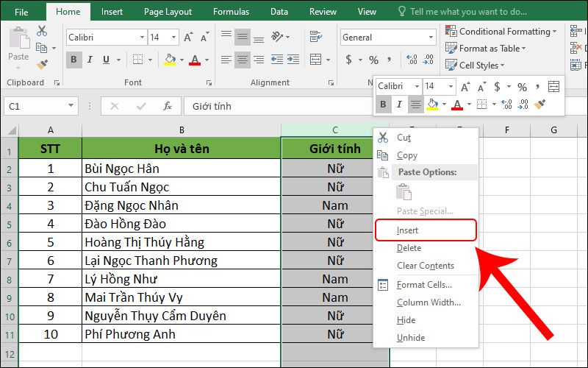This screenshot has width=588, height=368.
Task: Increase decimal places in ribbon
Action: pyautogui.click(x=412, y=60)
